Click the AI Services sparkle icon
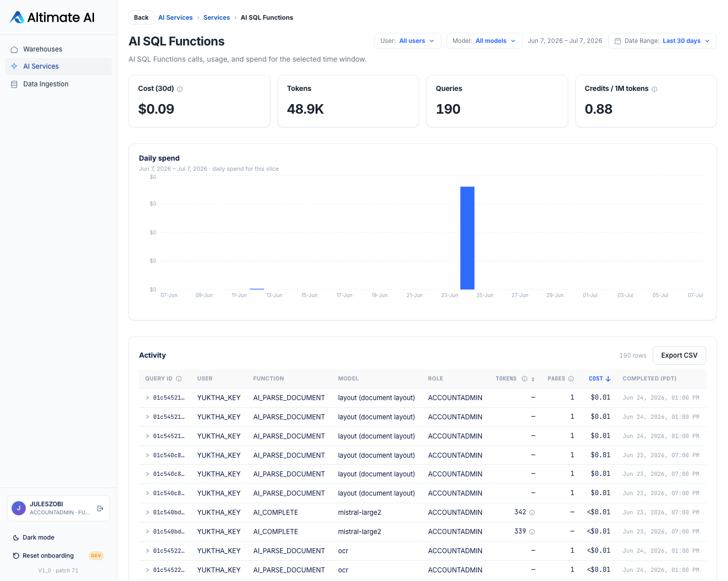Screen dimensions: 728x581 14,66
